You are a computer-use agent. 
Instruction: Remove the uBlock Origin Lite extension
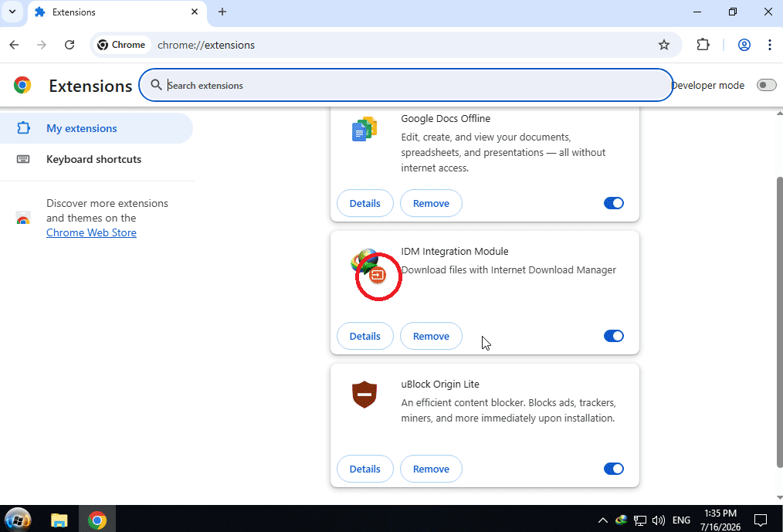(431, 469)
